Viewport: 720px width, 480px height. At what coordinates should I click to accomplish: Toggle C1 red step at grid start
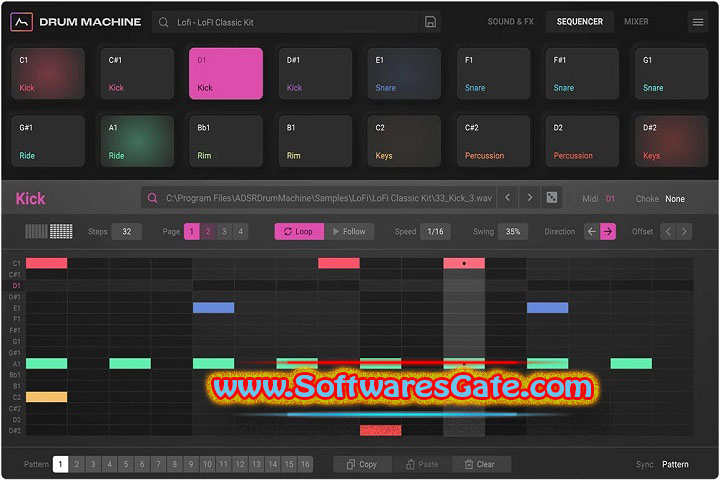[46, 263]
